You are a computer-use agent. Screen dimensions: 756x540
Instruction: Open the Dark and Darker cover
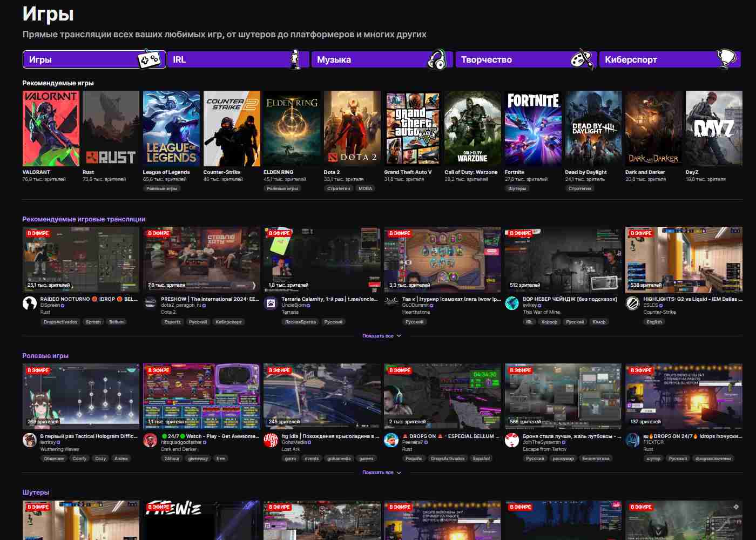click(653, 129)
